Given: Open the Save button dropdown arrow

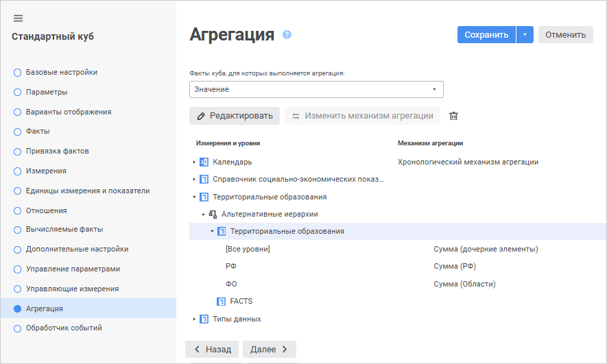Looking at the screenshot, I should (x=525, y=35).
